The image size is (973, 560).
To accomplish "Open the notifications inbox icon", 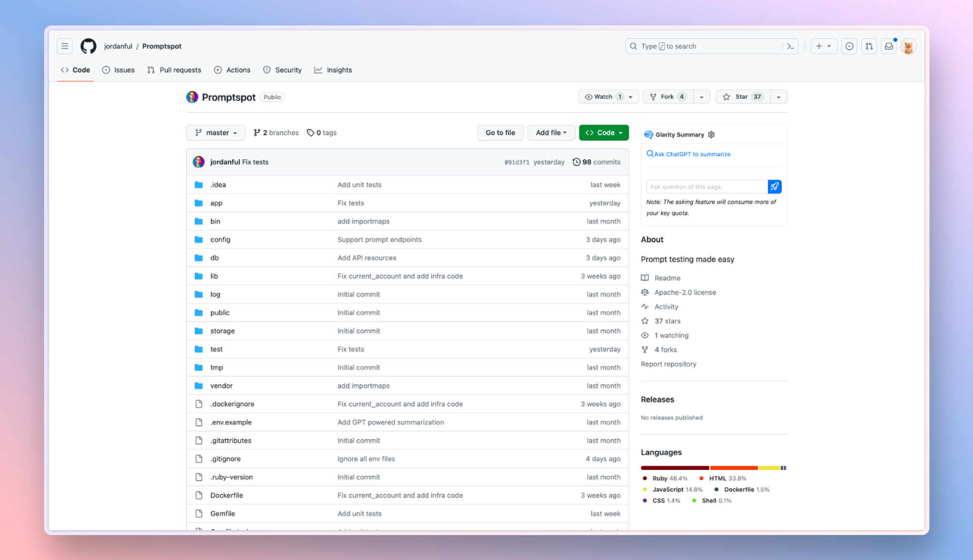I will (889, 46).
